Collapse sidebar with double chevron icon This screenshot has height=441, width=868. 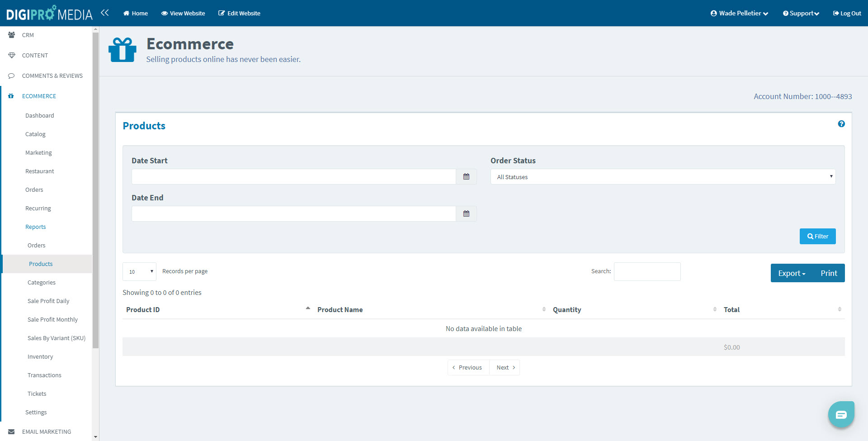pos(105,13)
